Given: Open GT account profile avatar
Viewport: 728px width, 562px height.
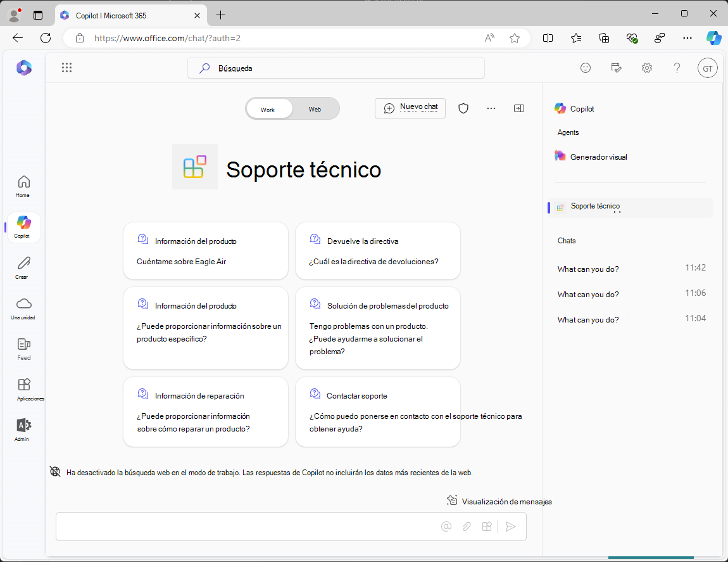Looking at the screenshot, I should 707,68.
